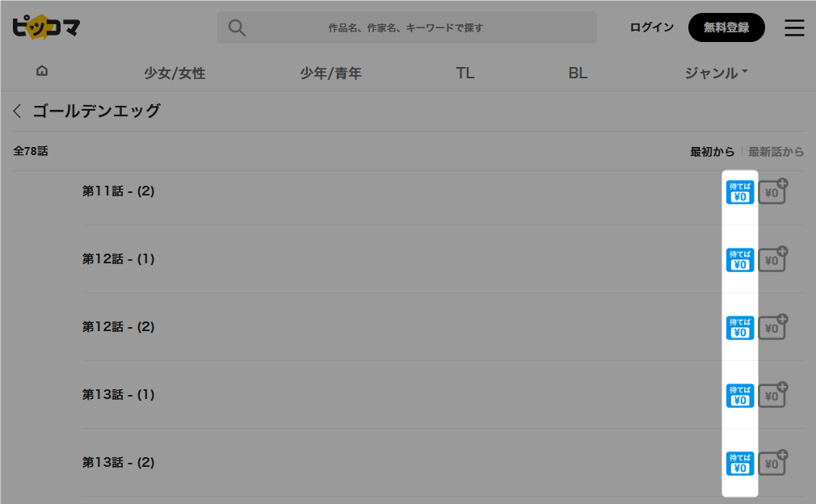The width and height of the screenshot is (816, 504).
Task: Go to the home icon tab
Action: (42, 71)
